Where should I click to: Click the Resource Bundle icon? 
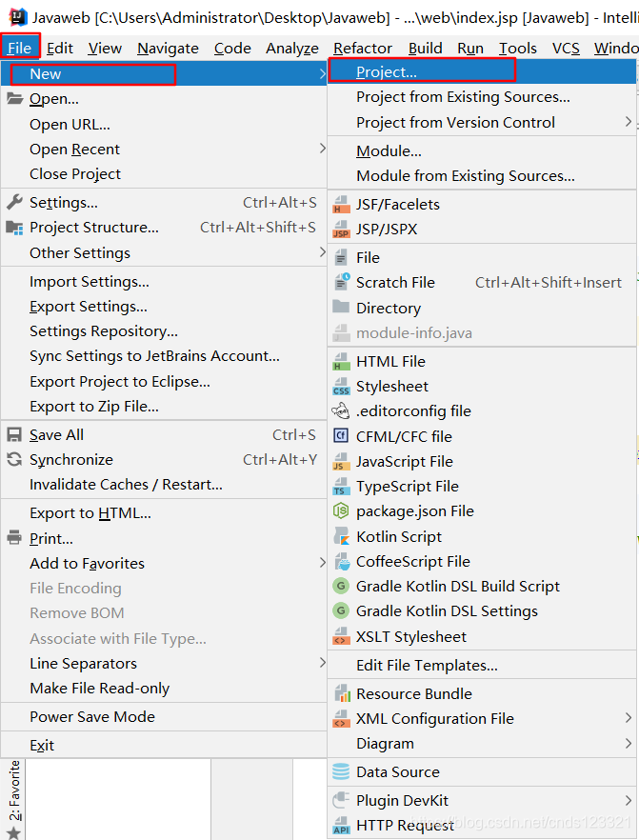click(x=342, y=693)
